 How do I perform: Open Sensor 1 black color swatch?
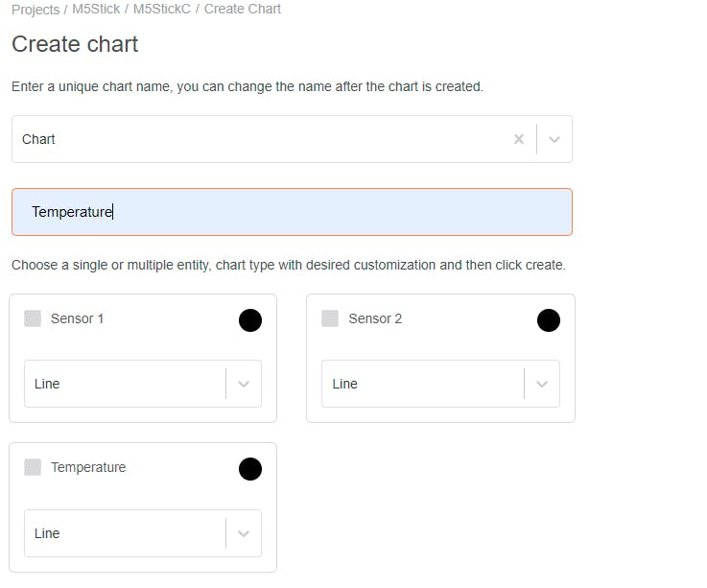click(250, 320)
